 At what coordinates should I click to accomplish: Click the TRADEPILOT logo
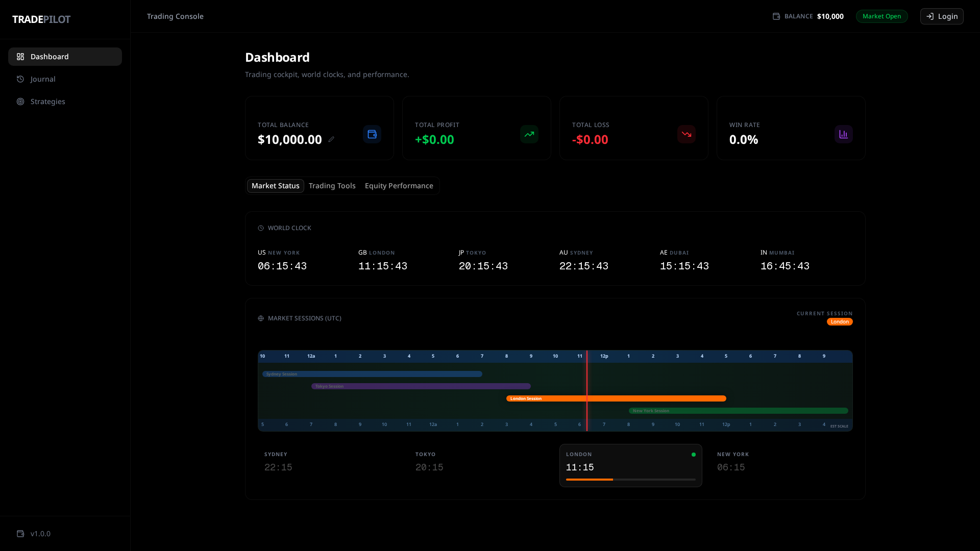coord(41,19)
